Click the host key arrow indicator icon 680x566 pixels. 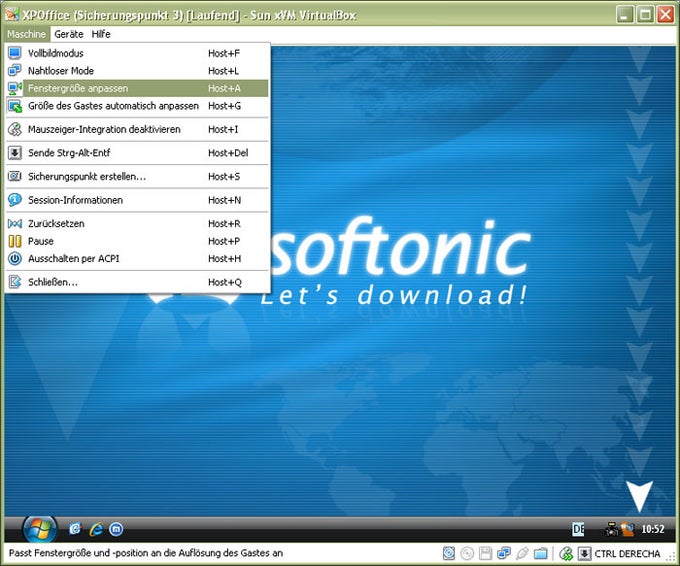tap(585, 553)
